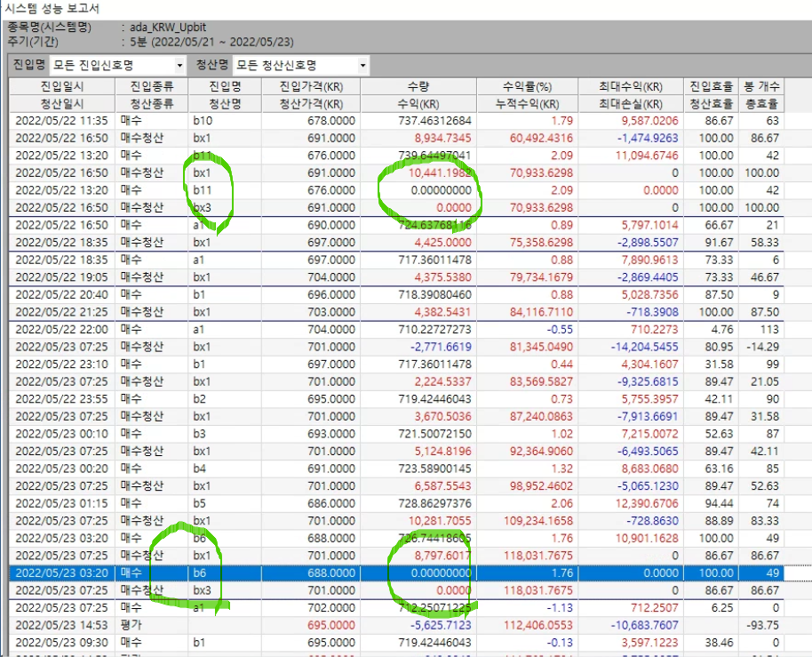
Task: Click the 진입효율 column header
Action: click(711, 87)
